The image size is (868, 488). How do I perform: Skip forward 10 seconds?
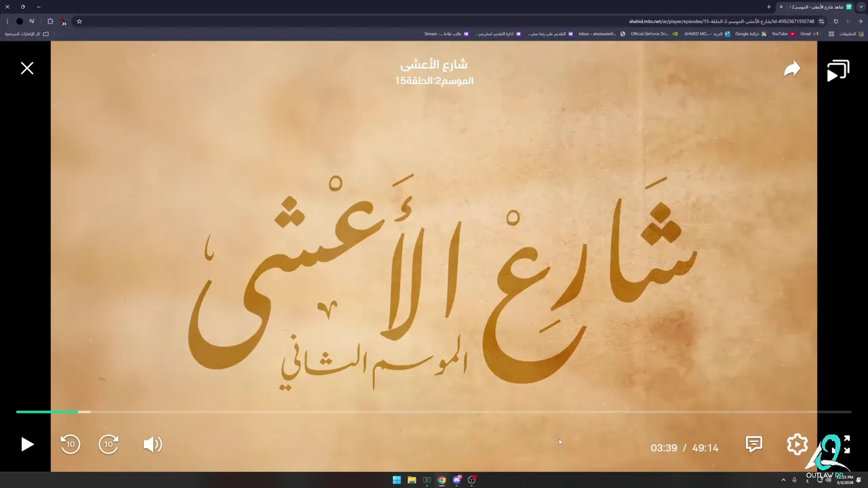click(x=109, y=445)
